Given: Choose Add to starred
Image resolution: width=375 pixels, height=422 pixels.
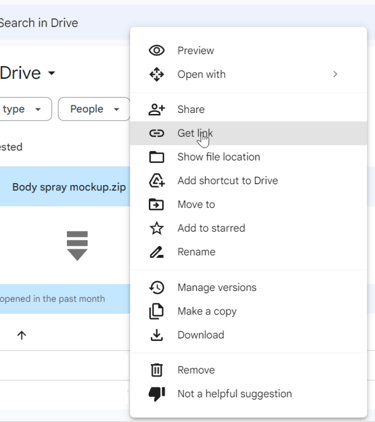Looking at the screenshot, I should (248, 228).
